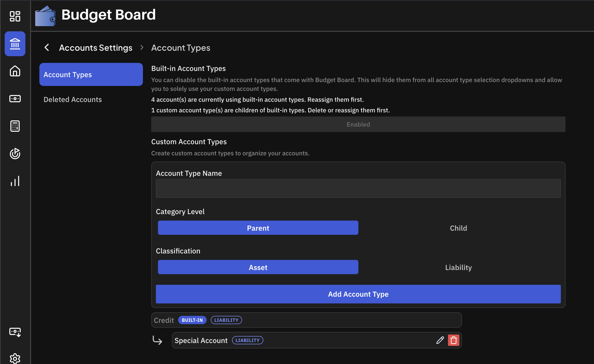Click the Account Types breadcrumb
This screenshot has width=594, height=364.
pos(180,48)
